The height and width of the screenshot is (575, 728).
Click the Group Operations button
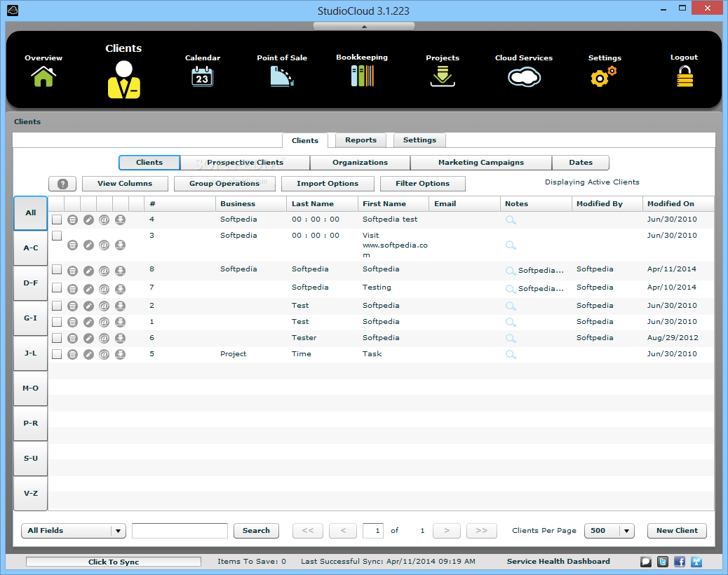[x=224, y=184]
